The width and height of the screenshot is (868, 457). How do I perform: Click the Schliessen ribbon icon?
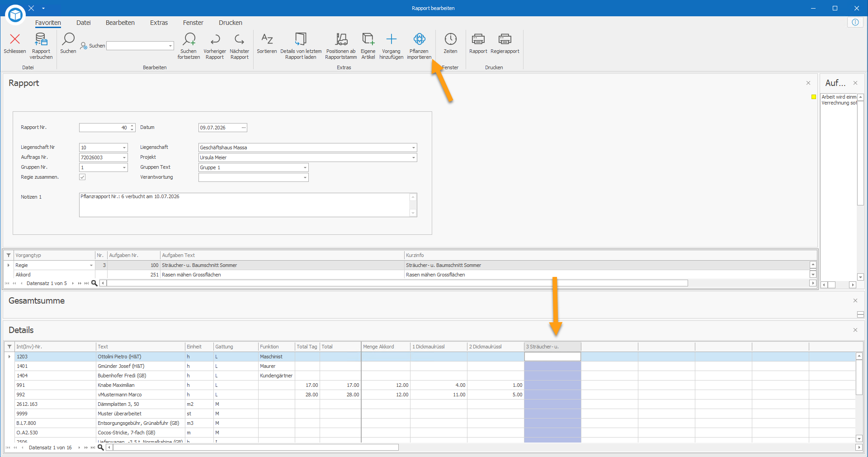pos(15,39)
